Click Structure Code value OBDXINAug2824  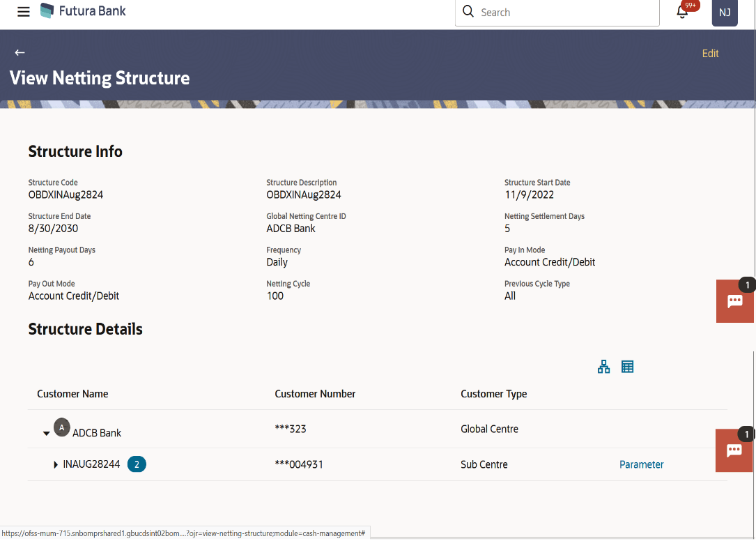point(65,195)
